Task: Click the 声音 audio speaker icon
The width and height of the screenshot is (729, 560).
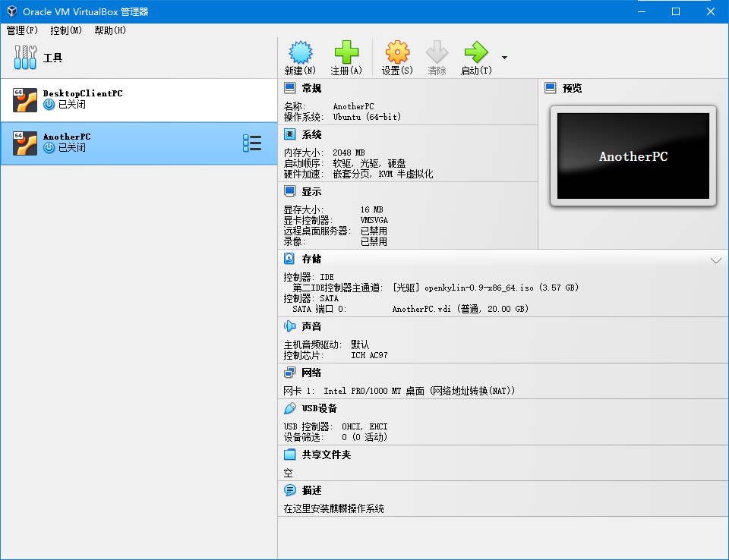Action: point(289,326)
